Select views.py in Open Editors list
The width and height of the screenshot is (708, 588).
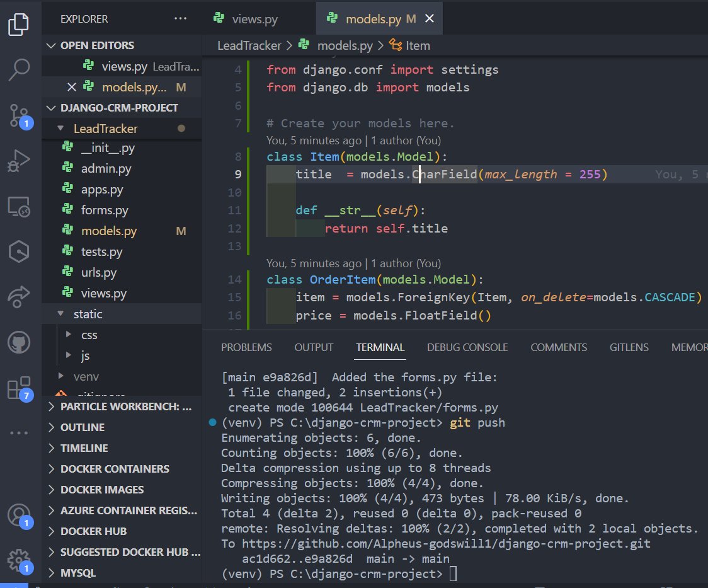click(x=122, y=66)
